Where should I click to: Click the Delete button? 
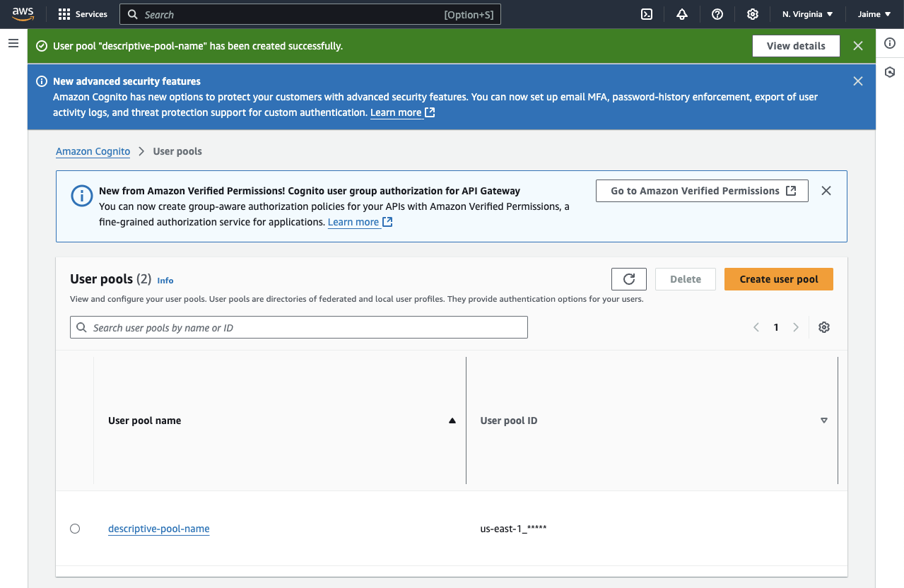pyautogui.click(x=686, y=279)
